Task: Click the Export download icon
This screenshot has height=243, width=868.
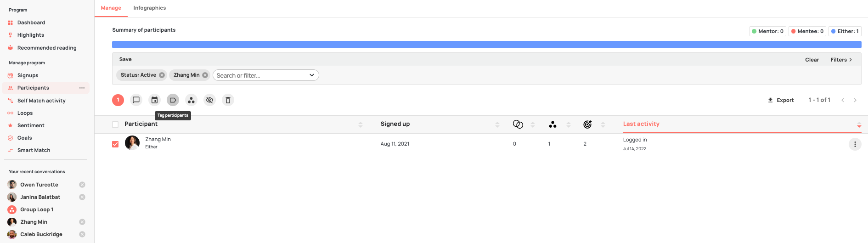Action: [x=771, y=100]
